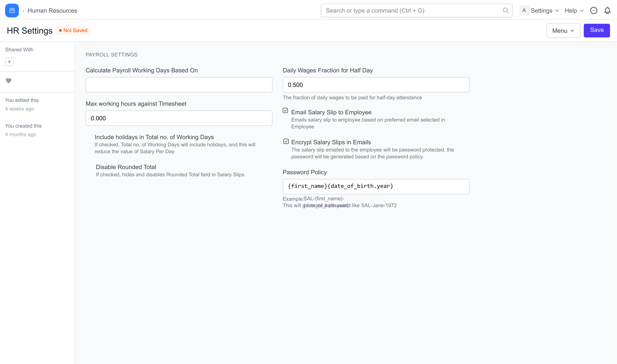The image size is (617, 364).
Task: Click the Save button
Action: point(597,30)
